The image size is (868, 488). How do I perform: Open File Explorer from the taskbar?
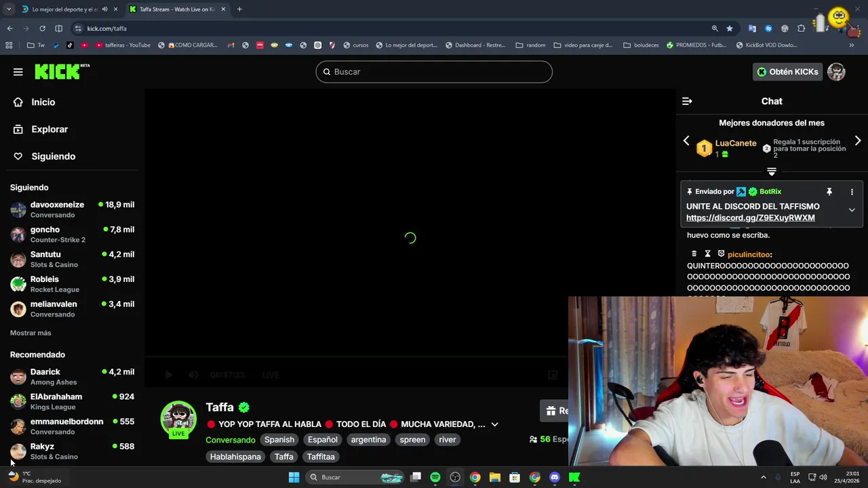(x=494, y=477)
